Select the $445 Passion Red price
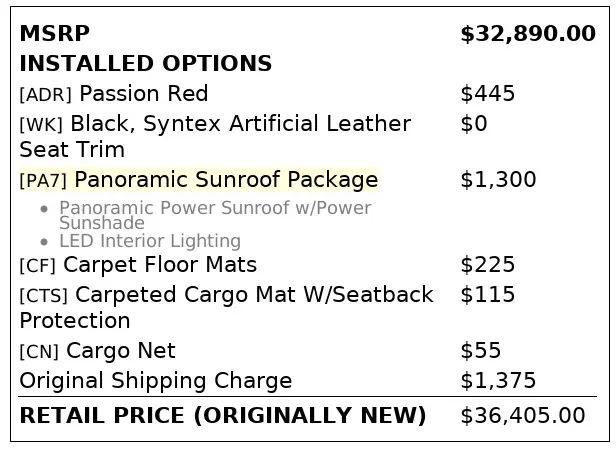The image size is (616, 452). tap(488, 94)
